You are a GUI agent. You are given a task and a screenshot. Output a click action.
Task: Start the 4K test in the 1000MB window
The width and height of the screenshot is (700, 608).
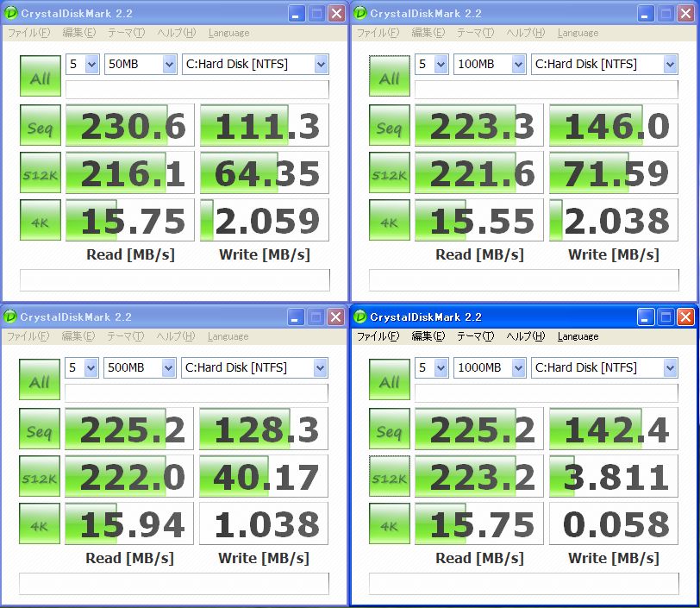(390, 523)
